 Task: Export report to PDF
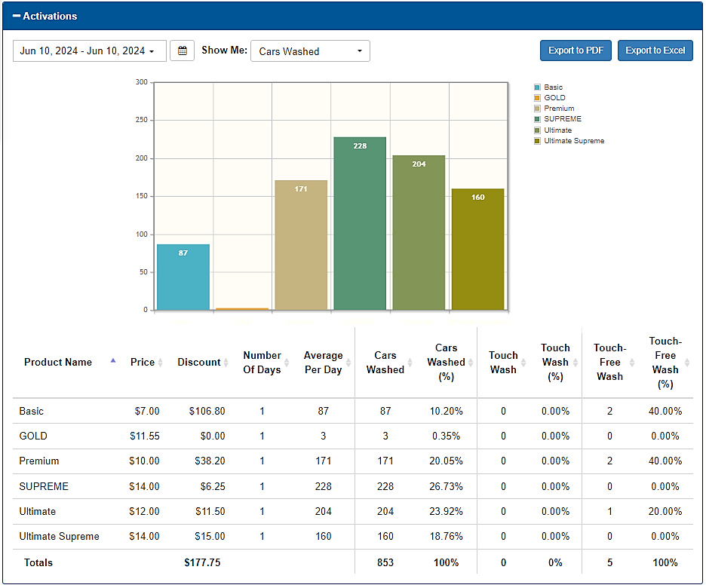[576, 51]
